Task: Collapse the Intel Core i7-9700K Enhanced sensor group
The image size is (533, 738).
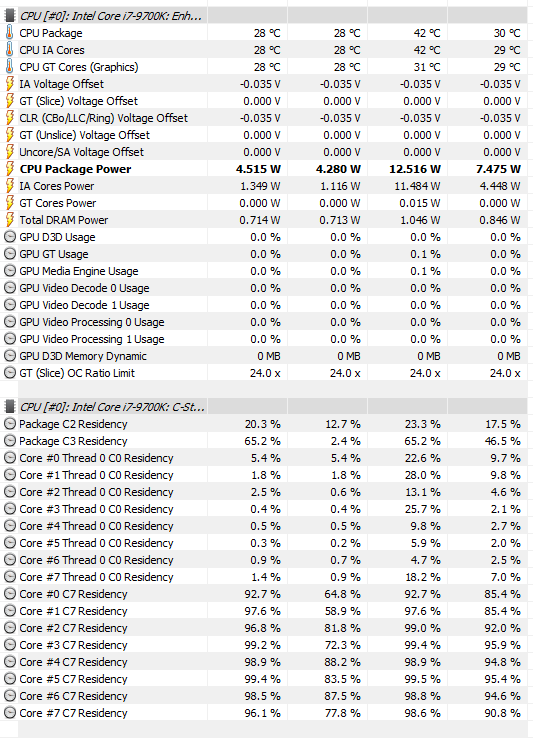Action: point(111,16)
